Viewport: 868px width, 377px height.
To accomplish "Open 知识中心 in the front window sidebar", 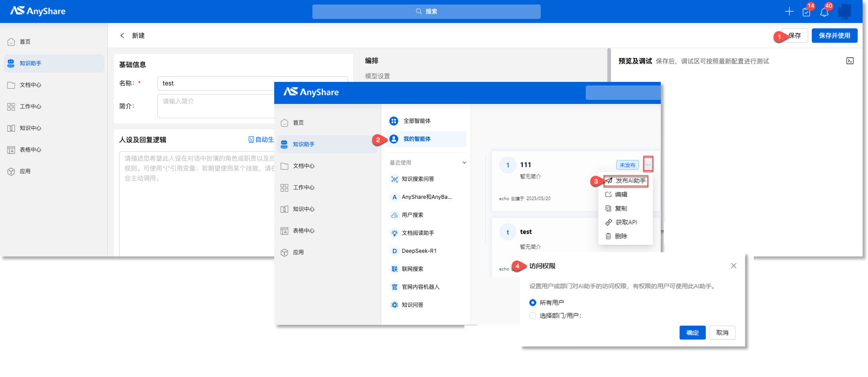I will tap(327, 209).
